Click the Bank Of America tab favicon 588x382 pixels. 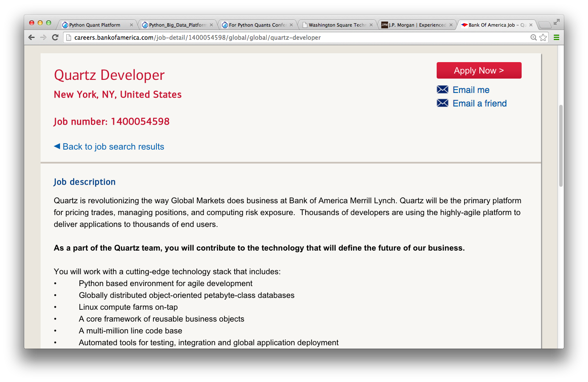pos(465,25)
